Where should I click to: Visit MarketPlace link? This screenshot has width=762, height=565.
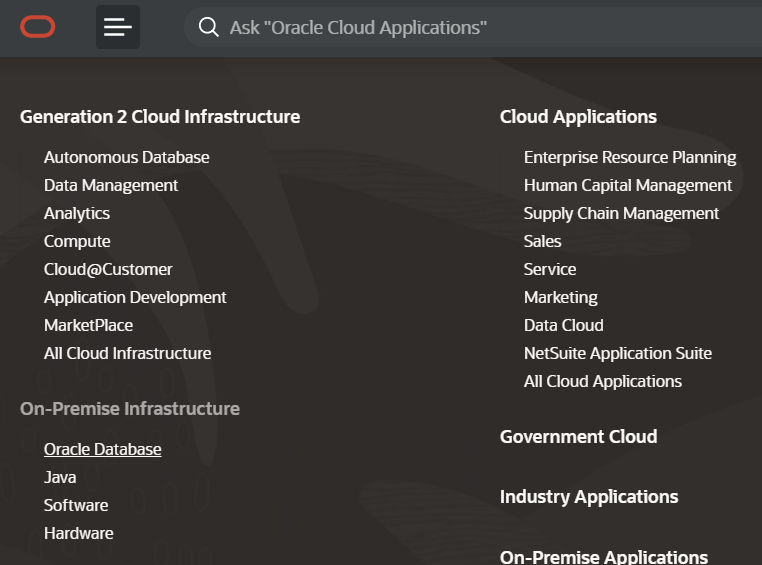tap(88, 325)
